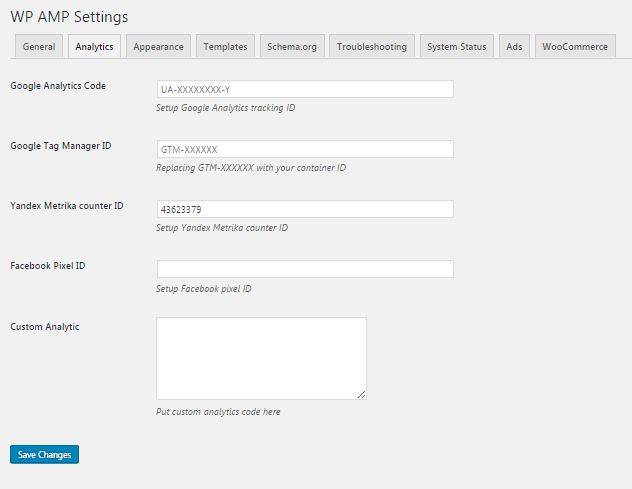Click the 'WP AMP Settings' heading
This screenshot has height=489, width=632.
point(69,17)
